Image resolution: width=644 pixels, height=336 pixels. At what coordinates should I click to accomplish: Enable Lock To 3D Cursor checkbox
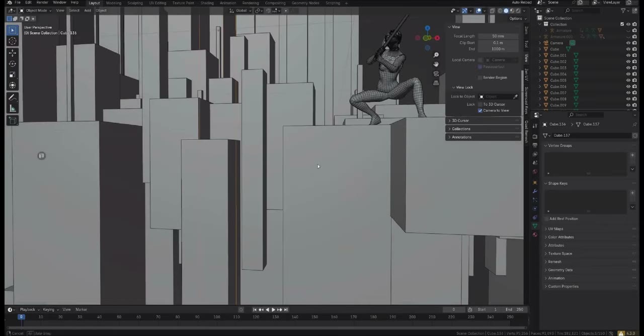[480, 105]
